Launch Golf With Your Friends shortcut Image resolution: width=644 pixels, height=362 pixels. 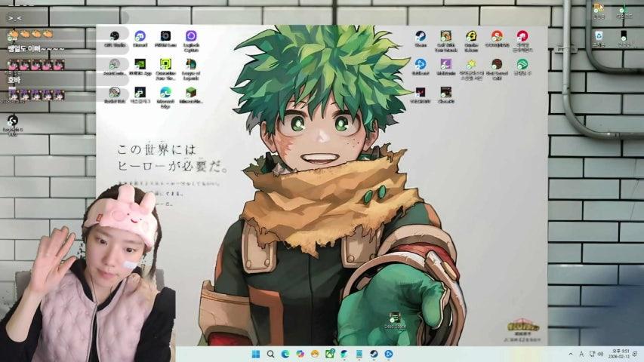(x=445, y=41)
